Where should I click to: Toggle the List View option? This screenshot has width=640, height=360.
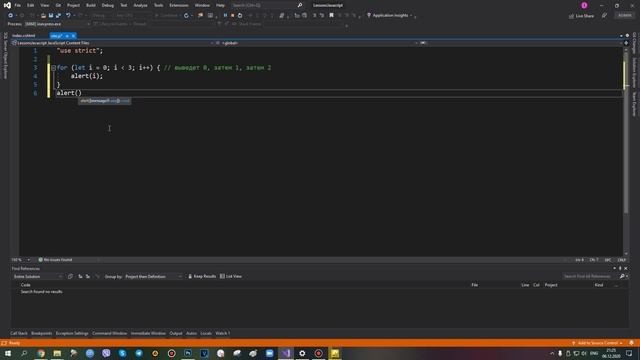click(231, 276)
